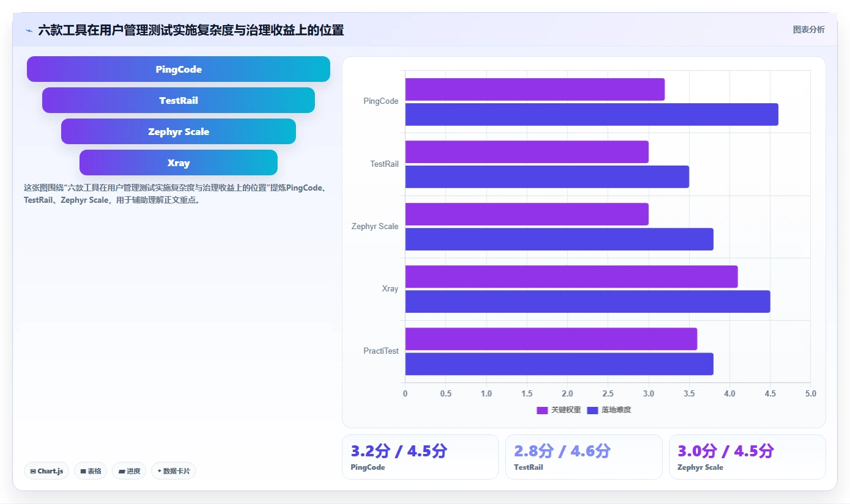Click the Zephyr Scale y-axis label
The width and height of the screenshot is (850, 504).
[375, 226]
